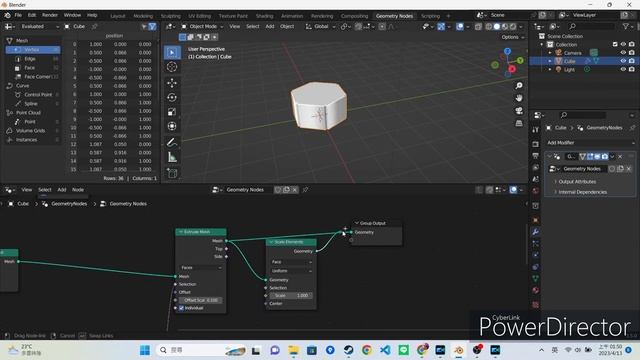Activate the Measure tool
Screen dimensions: 640x360
coord(172,157)
